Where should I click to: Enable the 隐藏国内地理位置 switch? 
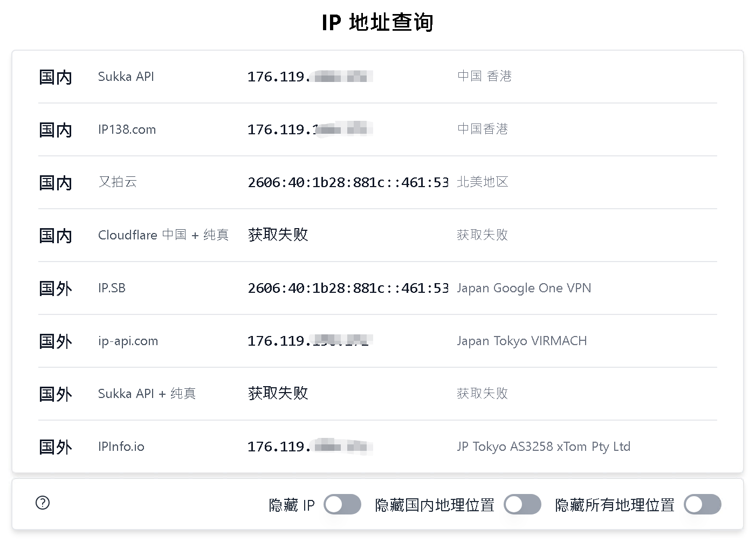(x=522, y=505)
